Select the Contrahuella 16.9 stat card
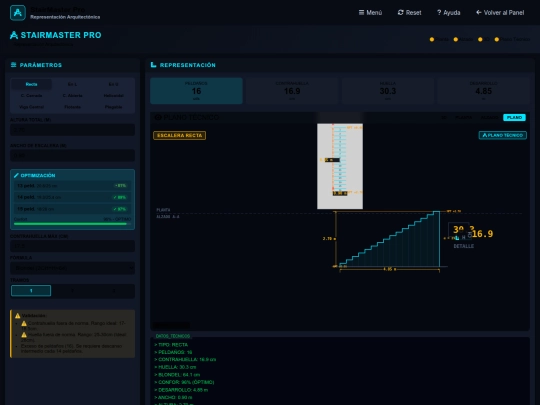540x405 pixels. click(x=292, y=91)
